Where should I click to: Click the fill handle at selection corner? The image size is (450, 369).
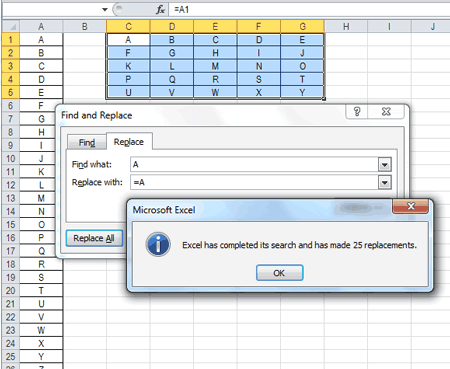tap(324, 99)
